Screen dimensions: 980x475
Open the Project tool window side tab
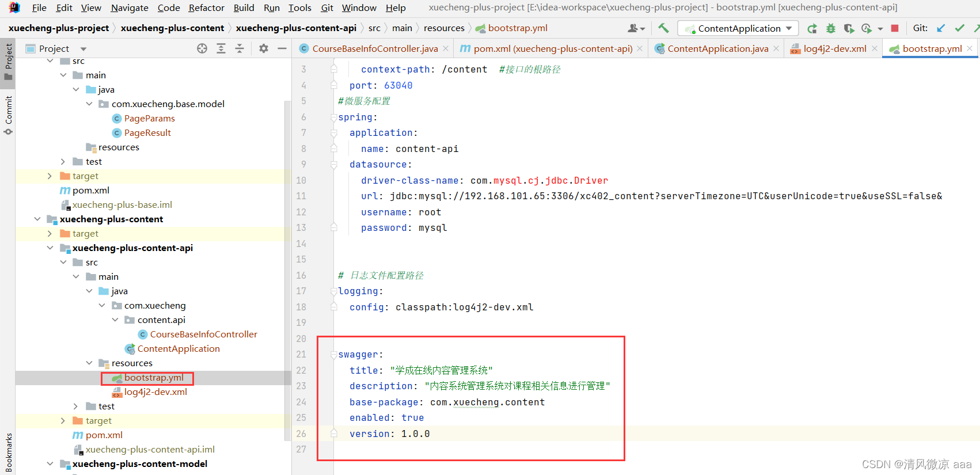coord(8,62)
